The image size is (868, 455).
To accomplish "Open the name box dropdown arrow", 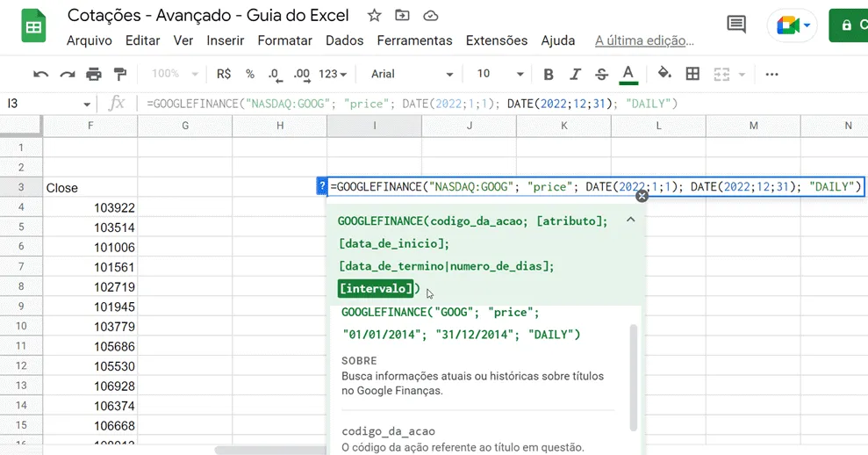I will pyautogui.click(x=86, y=105).
